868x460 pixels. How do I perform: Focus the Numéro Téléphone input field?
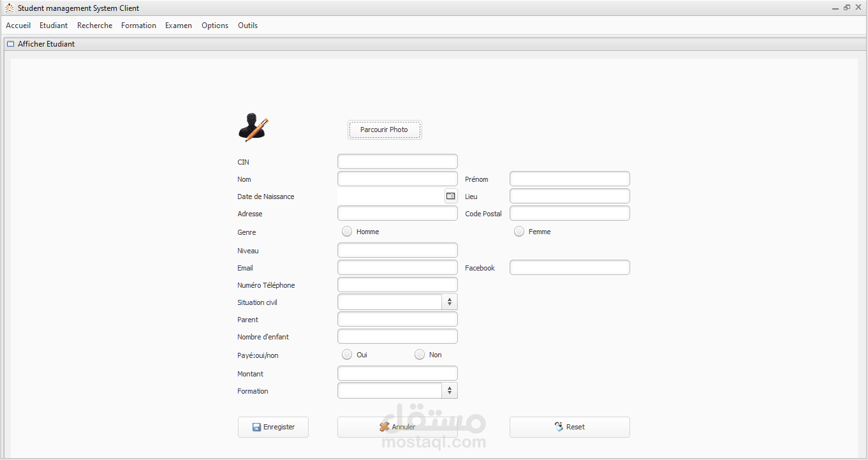[x=397, y=285]
